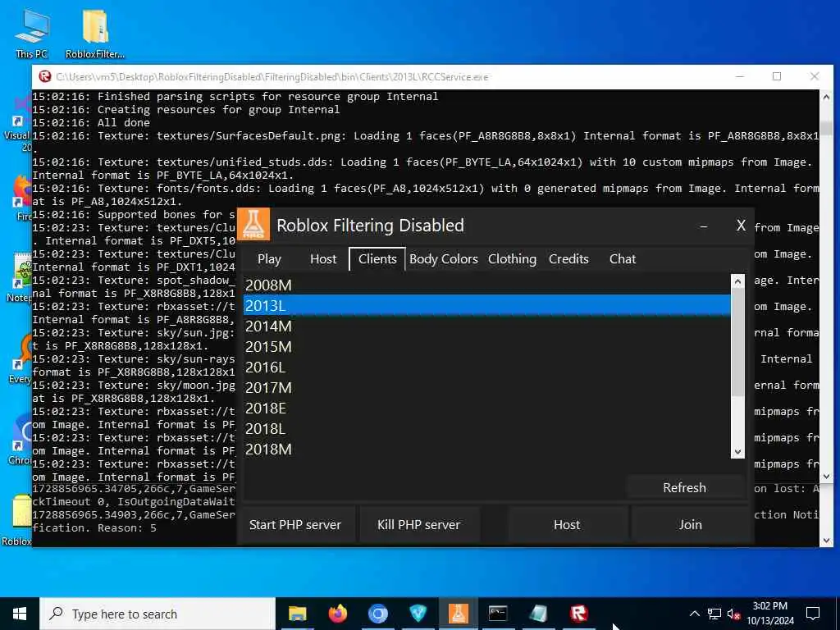This screenshot has width=840, height=630.
Task: Show hidden system tray icons
Action: 694,614
